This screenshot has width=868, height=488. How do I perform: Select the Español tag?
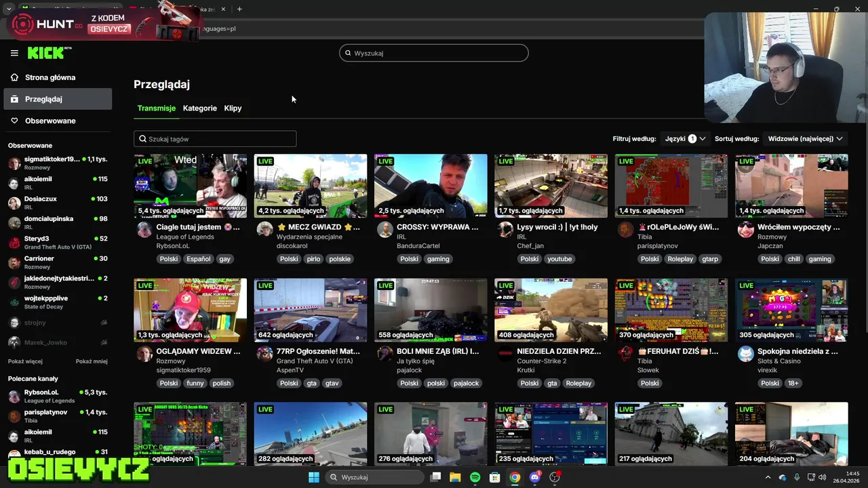click(199, 259)
